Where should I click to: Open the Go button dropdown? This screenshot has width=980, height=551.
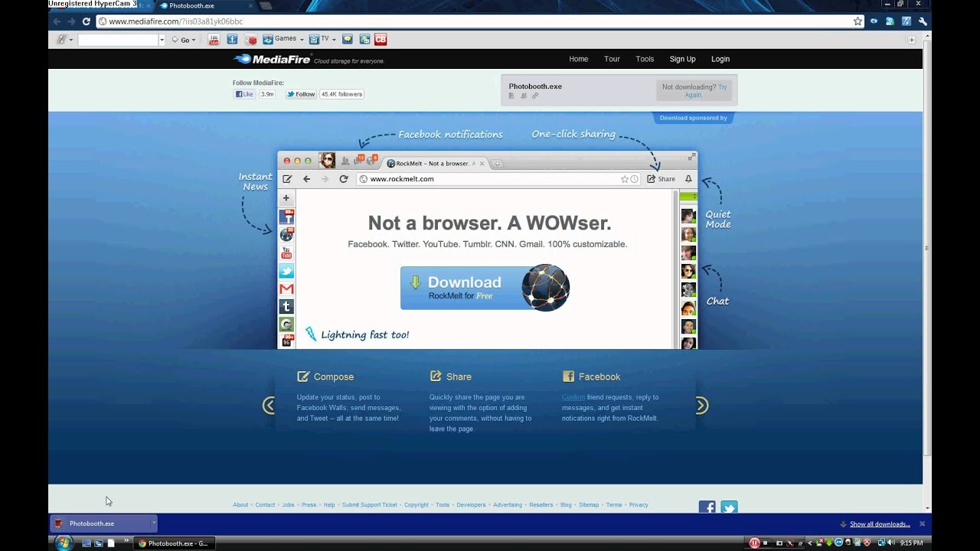pos(194,40)
